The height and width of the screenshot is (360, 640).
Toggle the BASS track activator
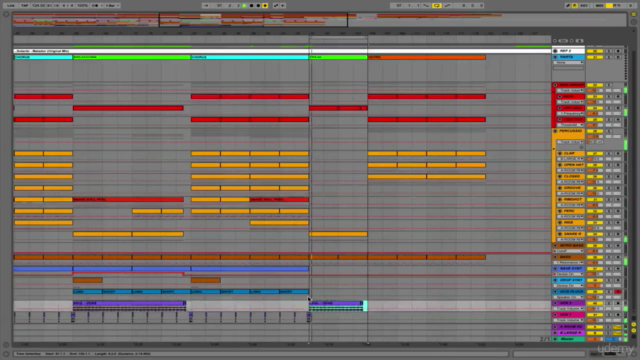tap(595, 258)
